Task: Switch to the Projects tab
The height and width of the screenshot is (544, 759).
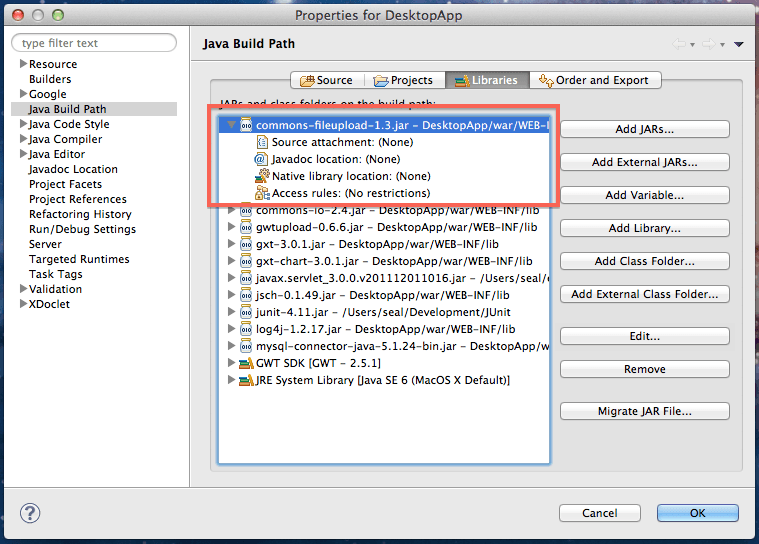Action: point(404,80)
